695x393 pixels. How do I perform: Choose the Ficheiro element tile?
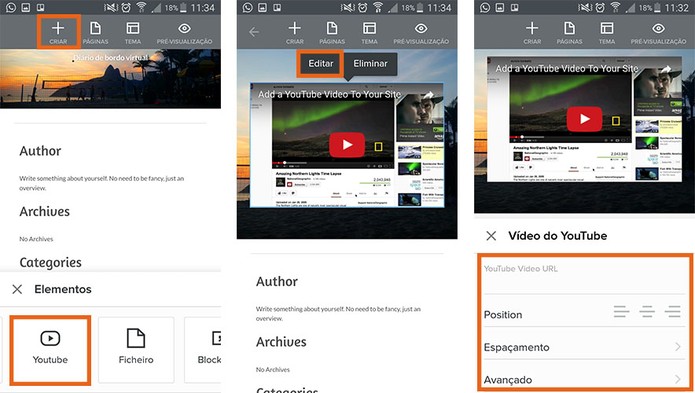(x=136, y=350)
